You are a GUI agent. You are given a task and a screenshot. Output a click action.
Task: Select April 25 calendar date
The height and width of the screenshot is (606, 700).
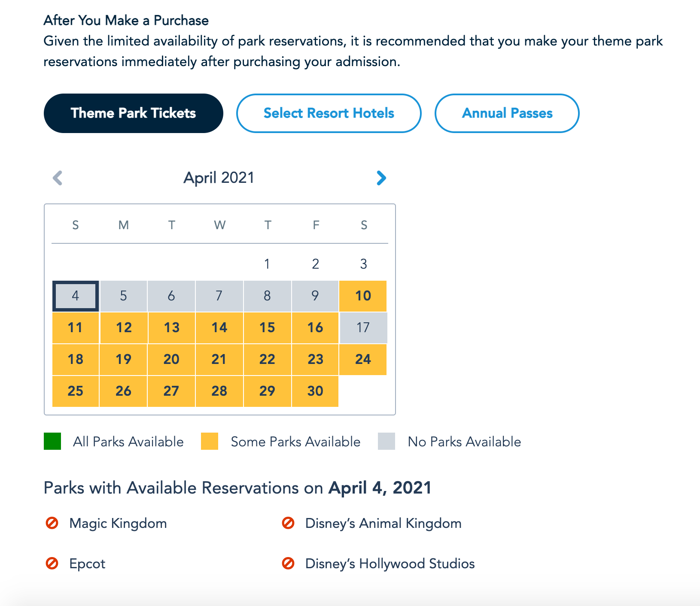pos(76,391)
